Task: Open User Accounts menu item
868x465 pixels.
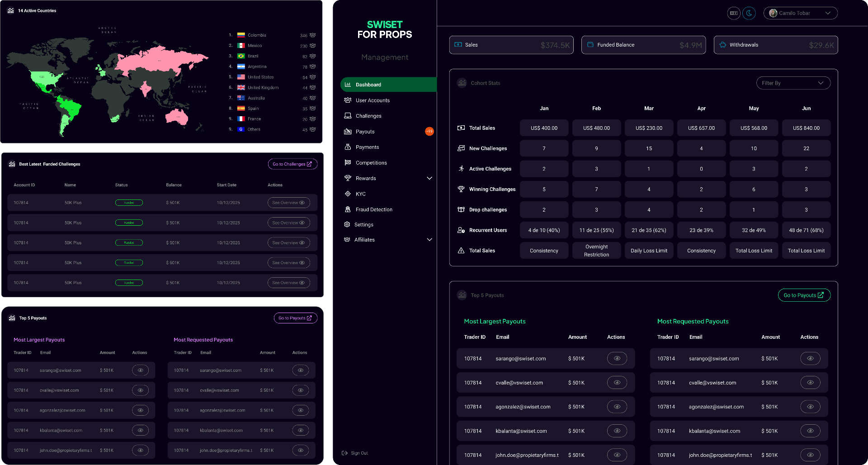Action: 373,100
